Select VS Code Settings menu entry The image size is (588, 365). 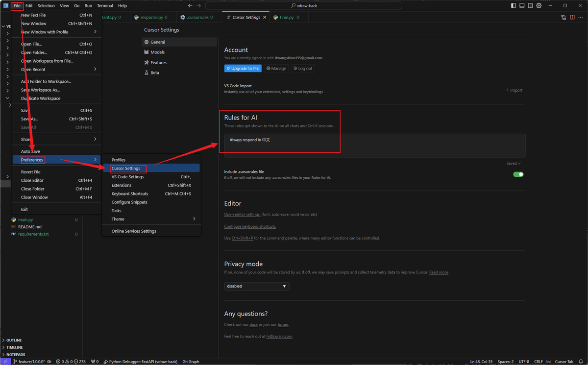pos(151,177)
